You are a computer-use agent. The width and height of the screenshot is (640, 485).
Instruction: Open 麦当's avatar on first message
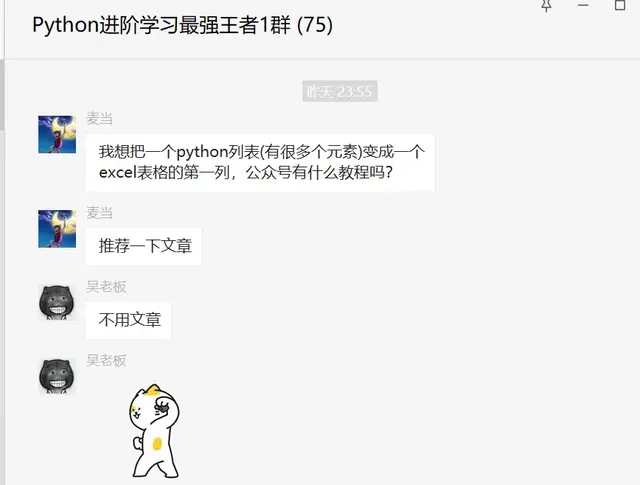[x=57, y=134]
